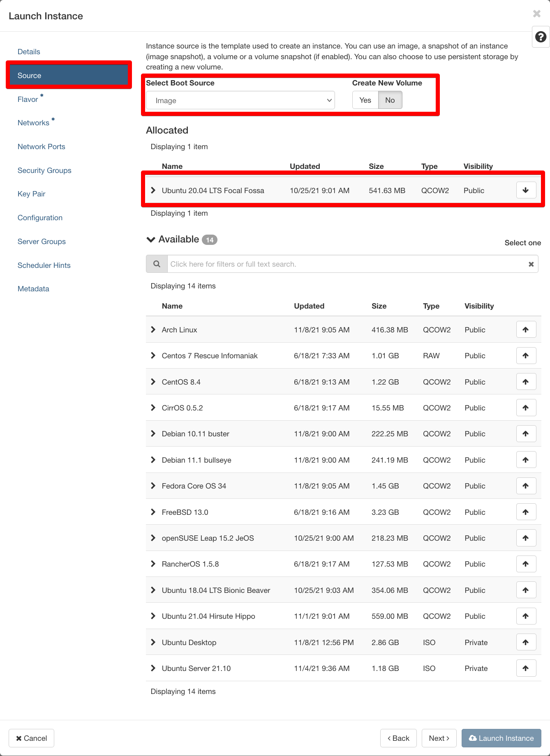Click the Ubuntu 21.04 Hirsute Hippo name

pyautogui.click(x=208, y=616)
